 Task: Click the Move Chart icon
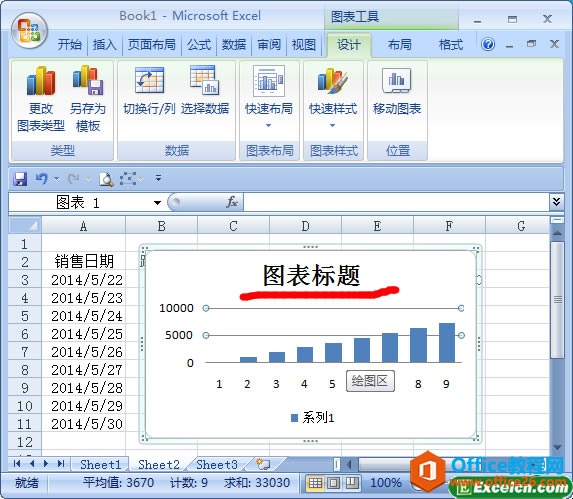click(397, 80)
